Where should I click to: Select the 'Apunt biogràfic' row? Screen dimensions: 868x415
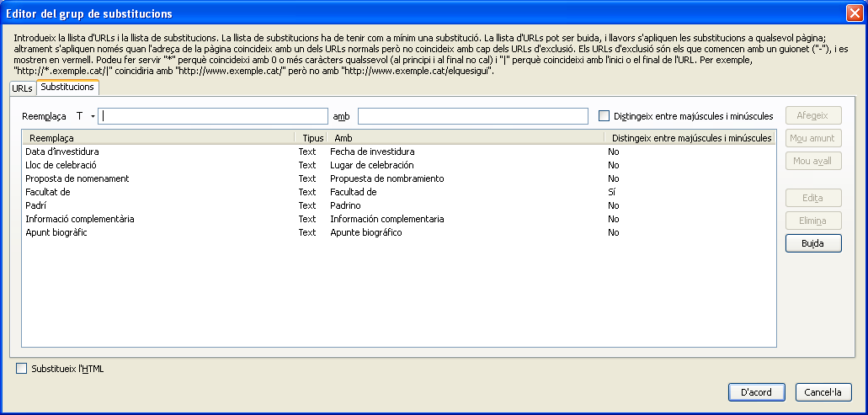(x=56, y=232)
